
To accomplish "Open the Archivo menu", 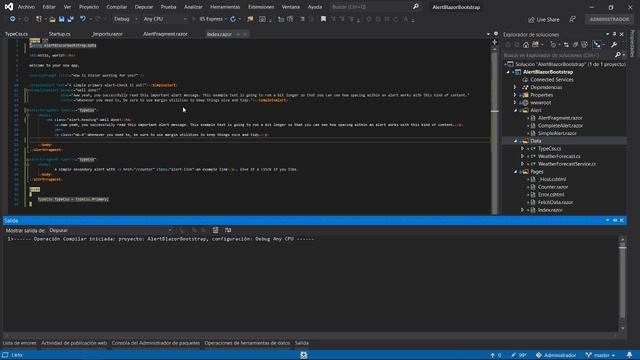I will click(x=27, y=7).
